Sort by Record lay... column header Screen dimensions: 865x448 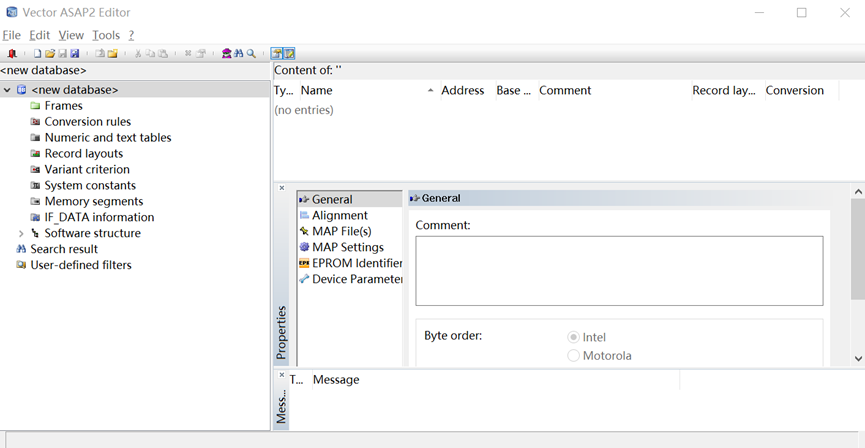728,90
